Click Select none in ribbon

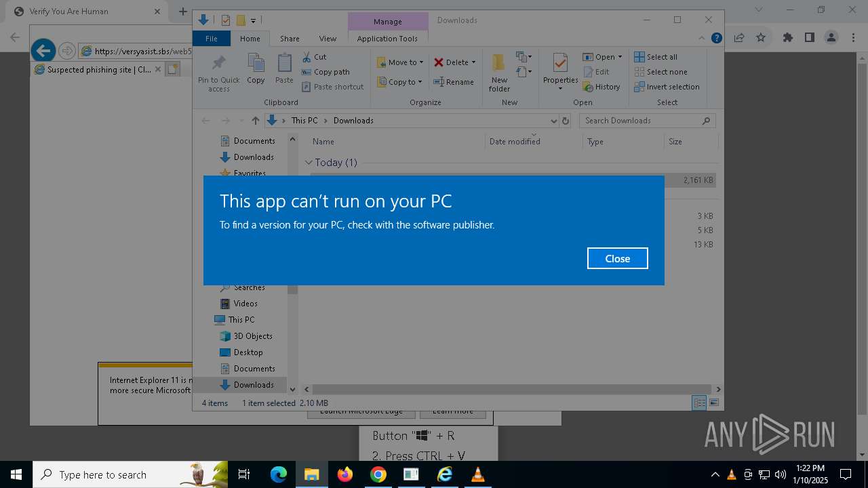tap(660, 72)
